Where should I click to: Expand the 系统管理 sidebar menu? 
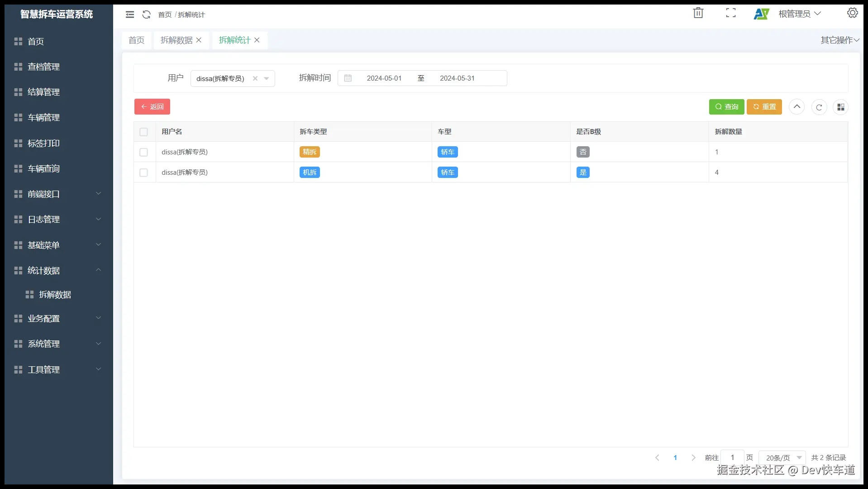59,344
